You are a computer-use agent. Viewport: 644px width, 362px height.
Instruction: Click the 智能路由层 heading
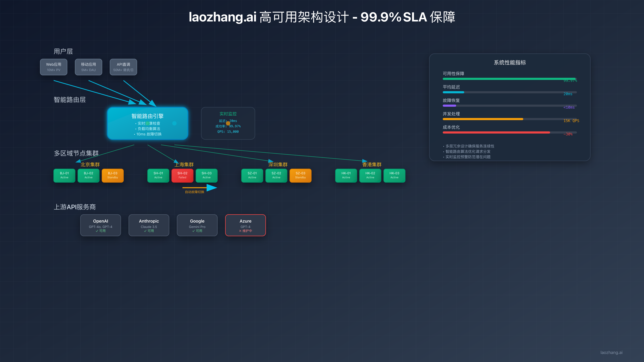point(70,100)
